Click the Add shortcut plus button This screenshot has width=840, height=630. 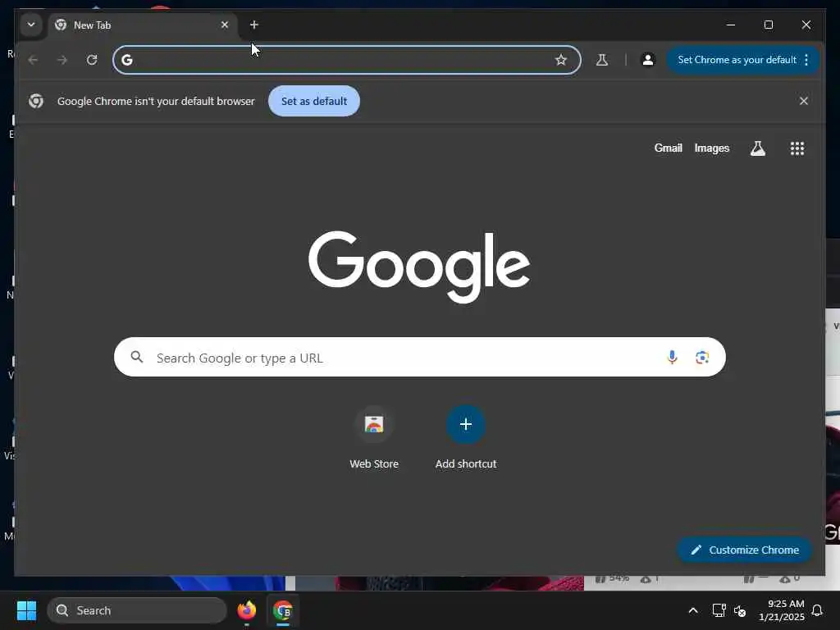click(466, 424)
